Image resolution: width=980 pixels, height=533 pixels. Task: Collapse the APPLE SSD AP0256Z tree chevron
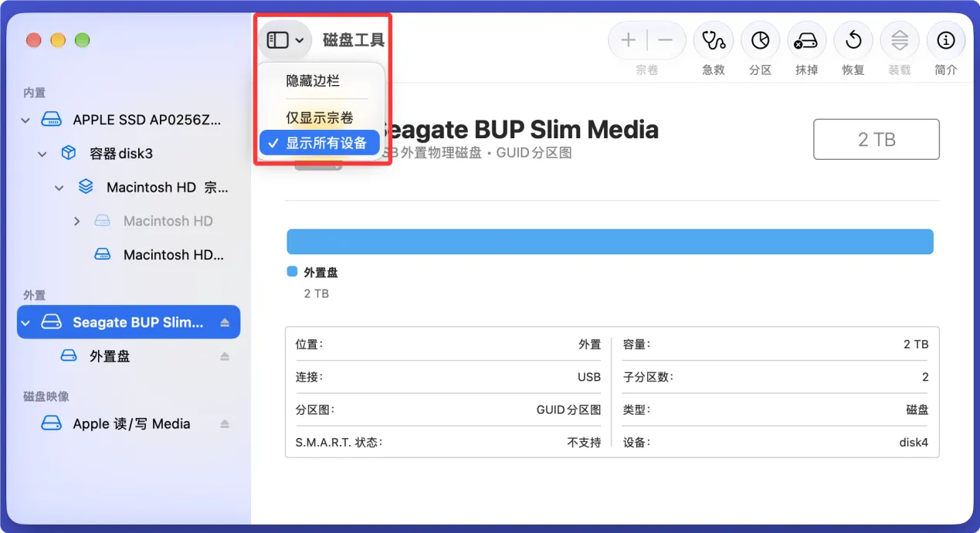tap(25, 121)
